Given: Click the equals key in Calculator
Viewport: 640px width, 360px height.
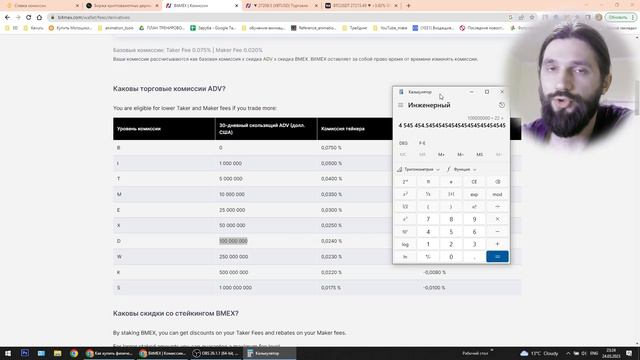Looking at the screenshot, I should pos(497,257).
